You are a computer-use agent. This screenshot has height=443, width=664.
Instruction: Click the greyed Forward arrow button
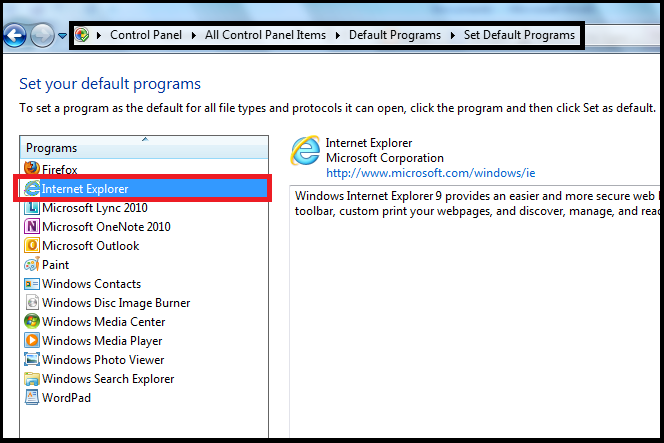tap(42, 36)
